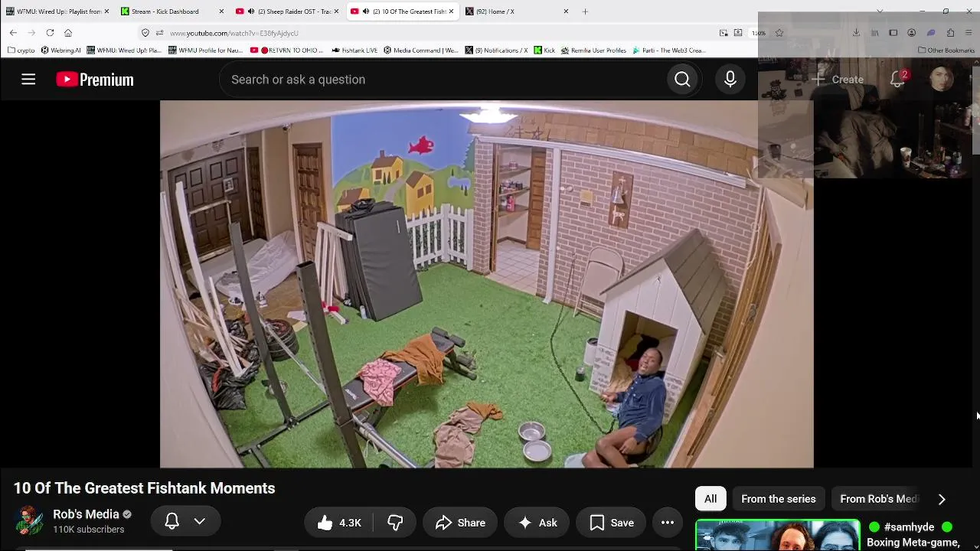980x551 pixels.
Task: Open Rob's Media channel name link
Action: tap(86, 514)
